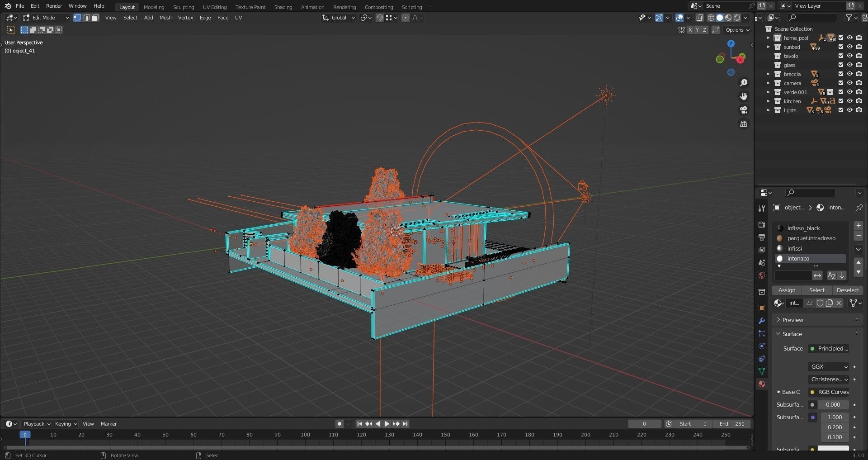Zoom the viewport with the magnifier icon

(x=743, y=83)
